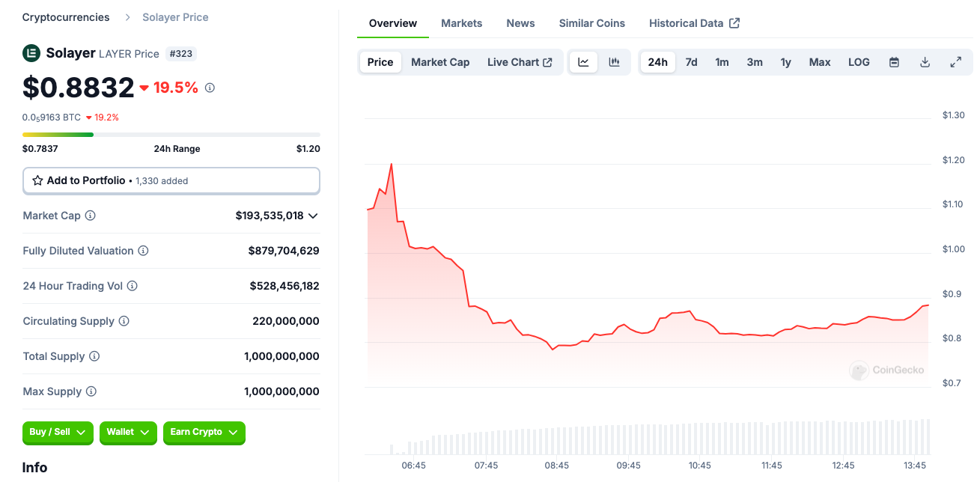Click the Circulating Supply info icon
This screenshot has height=482, width=980.
point(124,321)
